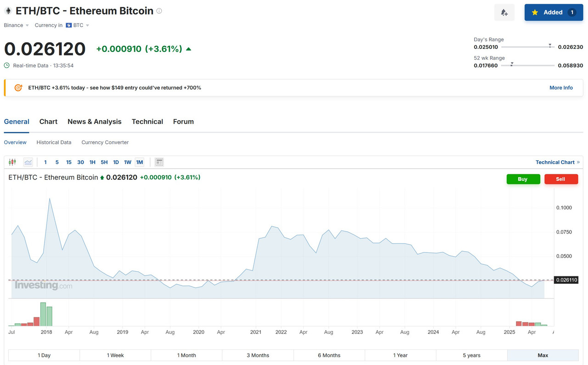Click the +0.000910 (+3.61%) change text at top
The image size is (588, 365).
point(139,49)
